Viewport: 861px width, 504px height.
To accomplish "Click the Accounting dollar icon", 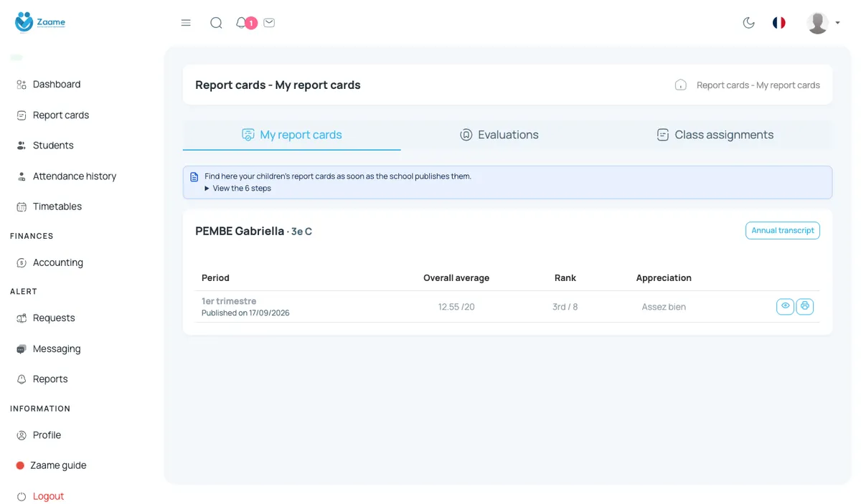I will [22, 263].
